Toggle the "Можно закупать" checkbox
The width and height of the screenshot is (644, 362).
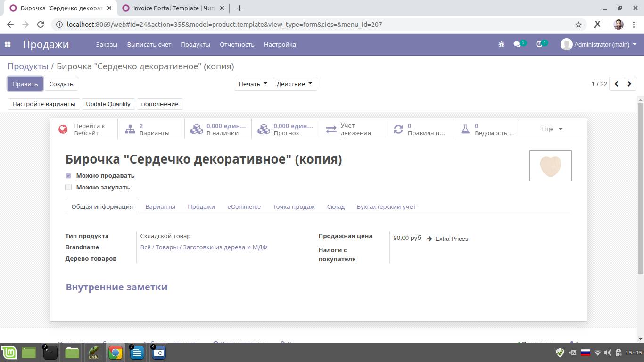(68, 187)
